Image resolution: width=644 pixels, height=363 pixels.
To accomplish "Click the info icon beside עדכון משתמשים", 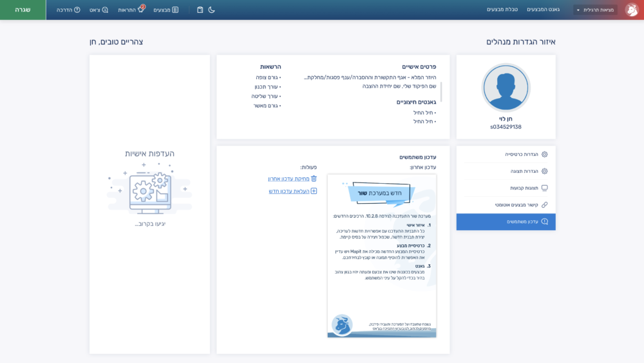I will 545,222.
